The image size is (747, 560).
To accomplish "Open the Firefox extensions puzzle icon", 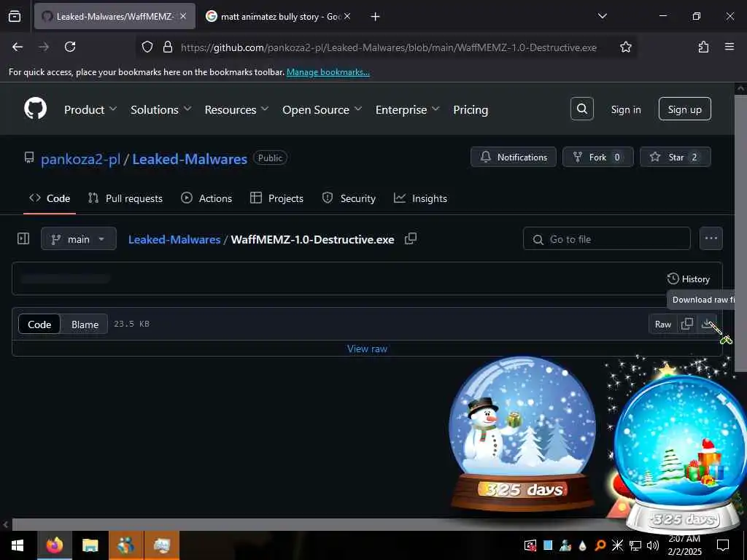I will coord(703,47).
